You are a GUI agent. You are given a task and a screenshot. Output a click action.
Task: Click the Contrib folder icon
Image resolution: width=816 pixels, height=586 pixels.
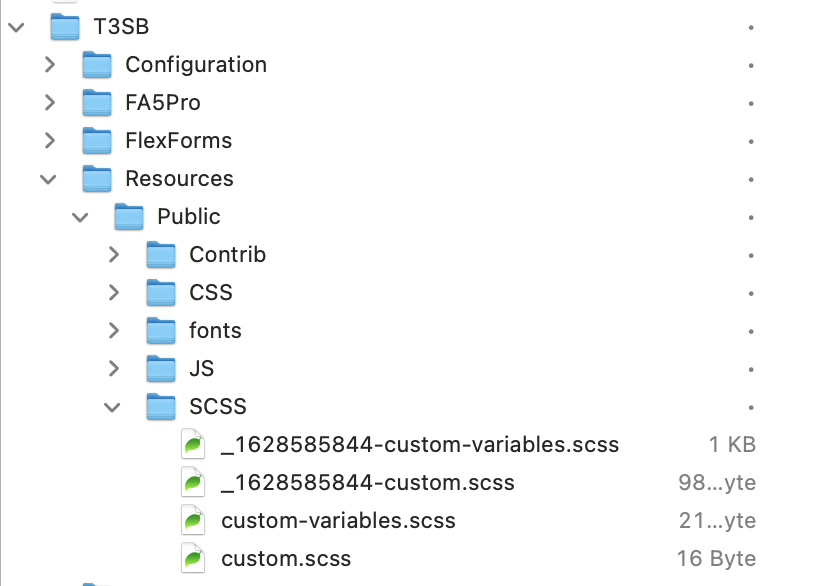point(161,254)
